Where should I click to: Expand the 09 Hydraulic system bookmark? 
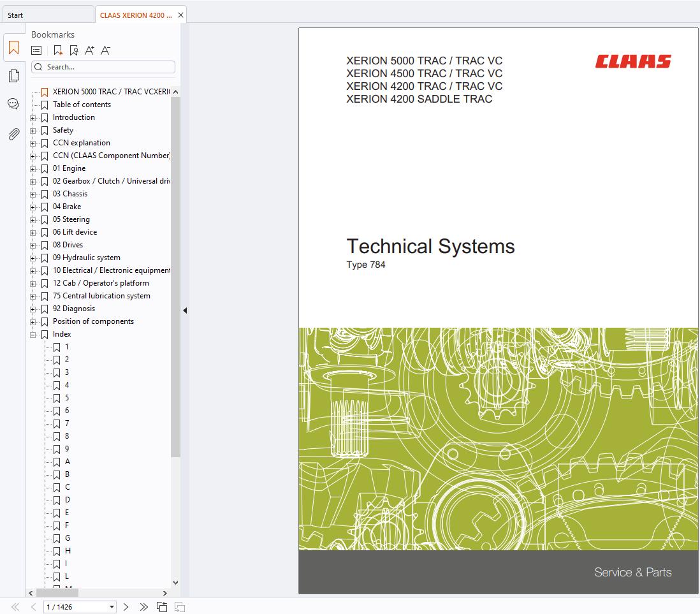pyautogui.click(x=33, y=258)
